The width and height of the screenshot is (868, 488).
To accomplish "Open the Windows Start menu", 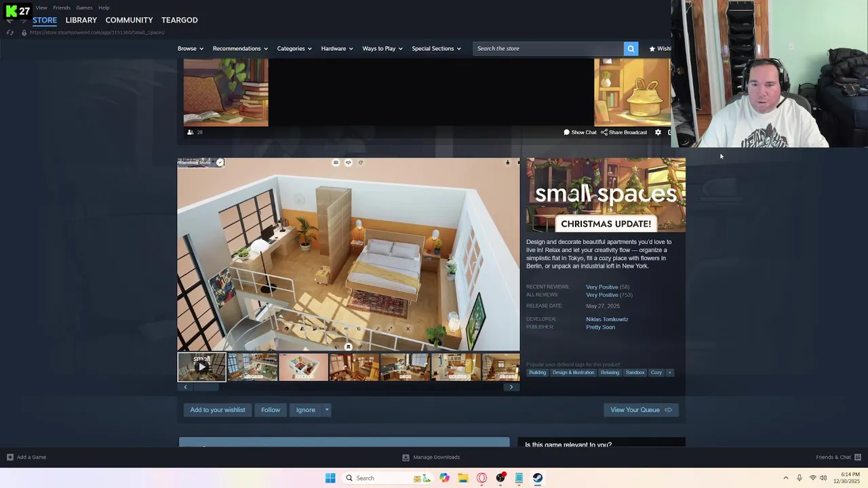I will pos(330,478).
